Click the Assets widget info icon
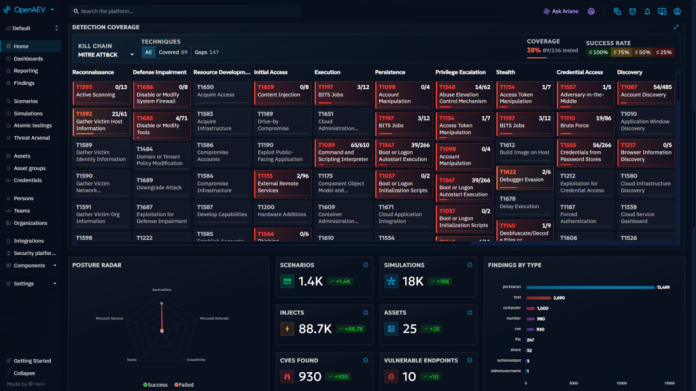 [469, 313]
